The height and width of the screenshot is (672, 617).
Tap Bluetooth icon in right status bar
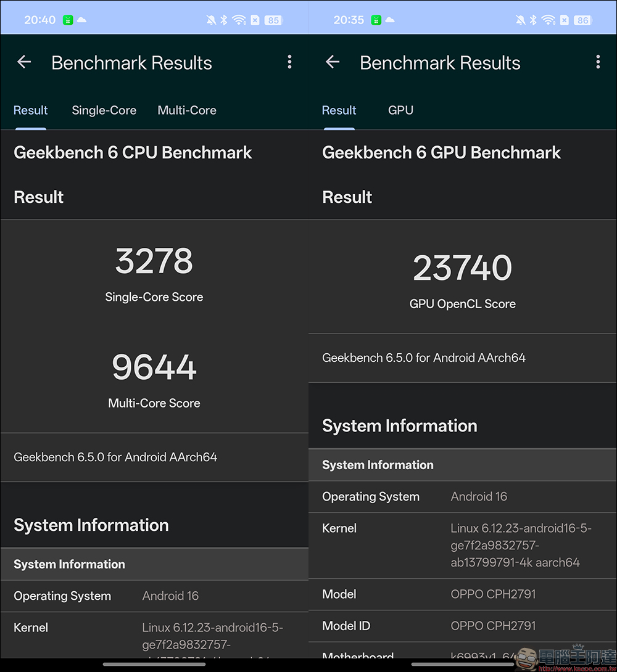pos(534,20)
